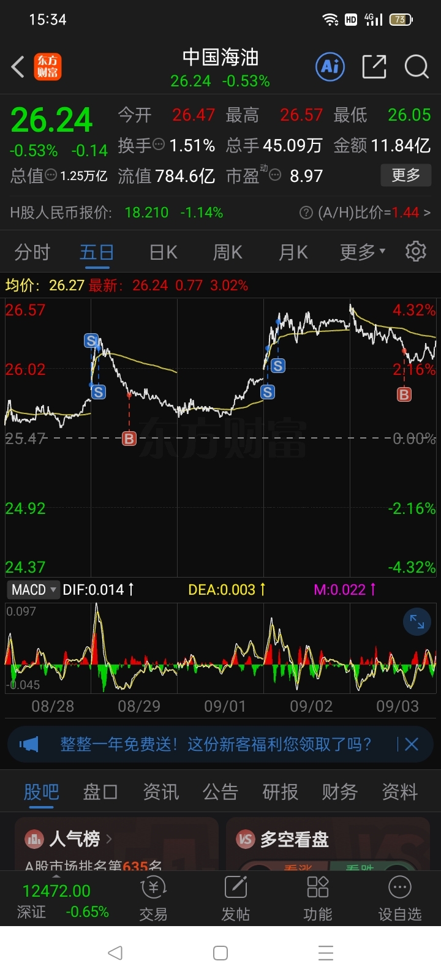Image resolution: width=441 pixels, height=980 pixels.
Task: Open the 多空看盘 card
Action: coord(328,843)
